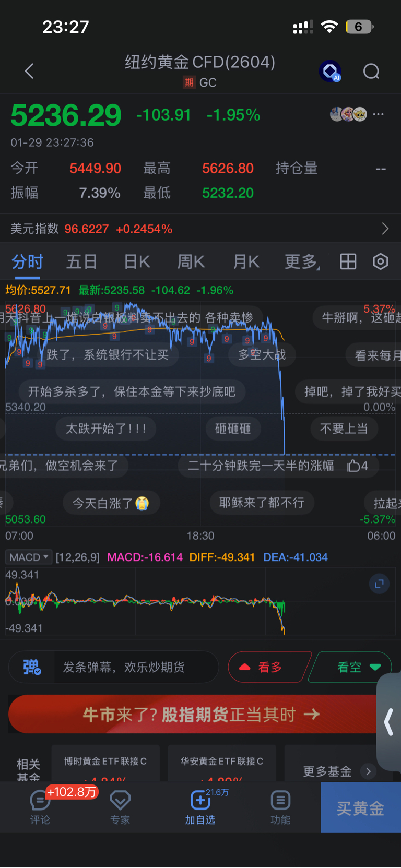Viewport: 401px width, 868px height.
Task: Switch to 月K tab
Action: [246, 261]
